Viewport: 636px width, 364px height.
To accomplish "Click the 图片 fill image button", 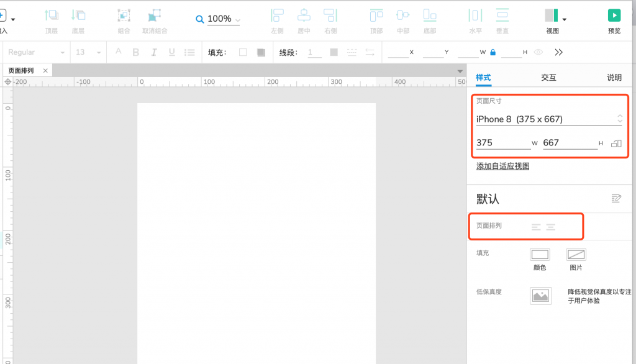I will 576,255.
